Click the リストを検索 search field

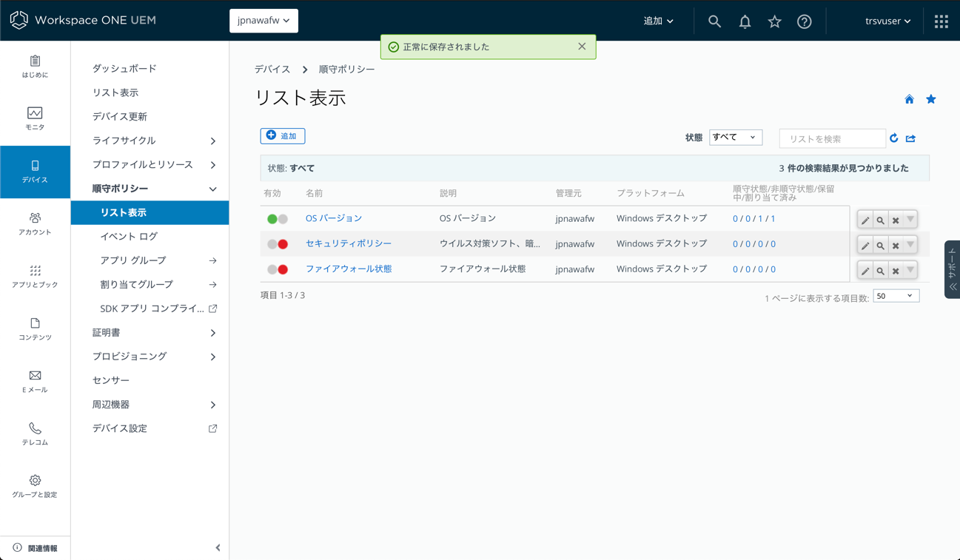[x=832, y=138]
